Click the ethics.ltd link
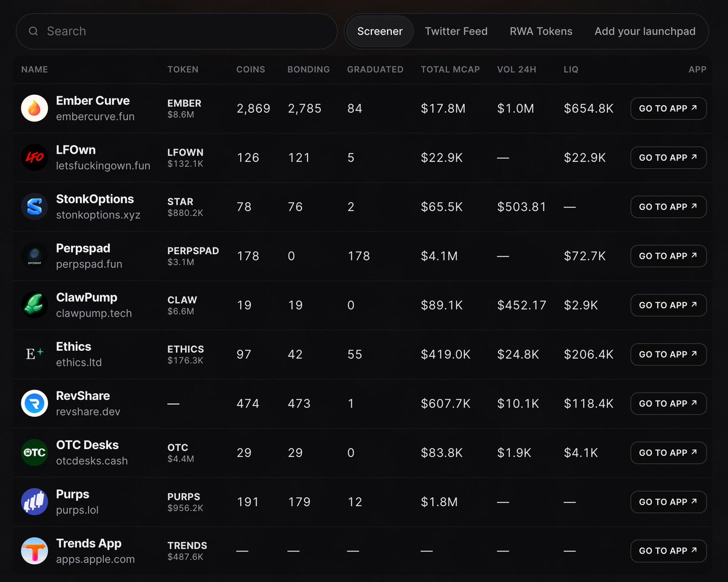 (79, 362)
